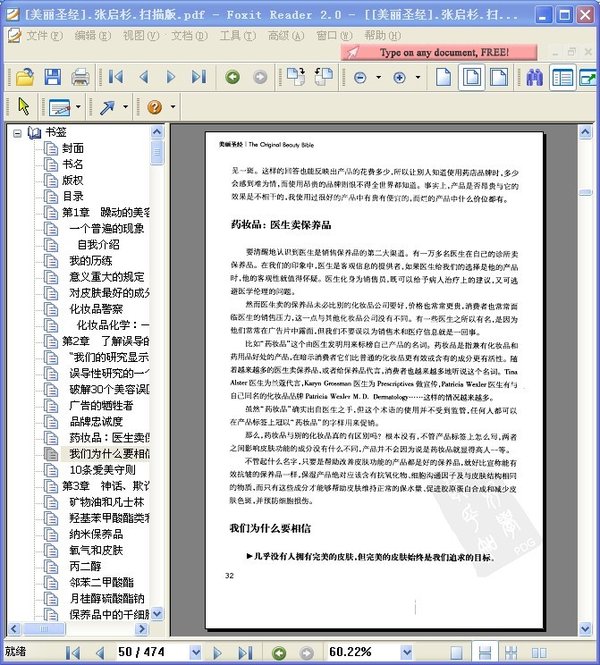Screen dimensions: 600x665
Task: Click zoom field showing 60.22%
Action: point(364,652)
